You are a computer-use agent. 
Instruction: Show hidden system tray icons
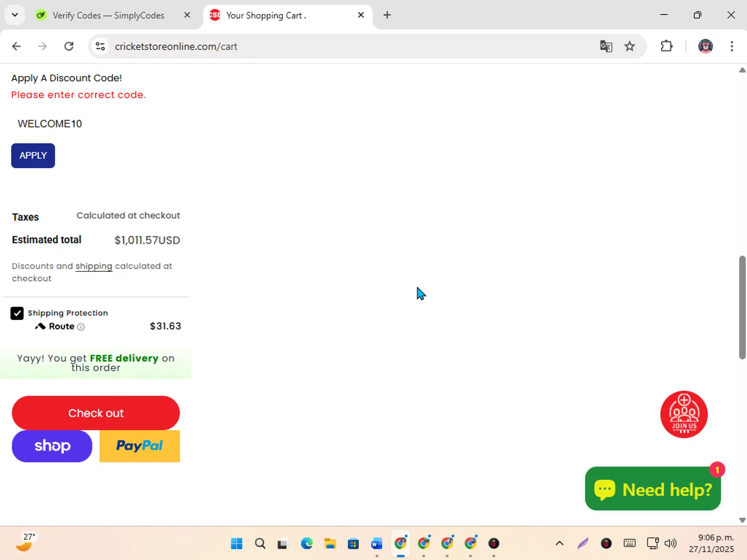[x=559, y=544]
